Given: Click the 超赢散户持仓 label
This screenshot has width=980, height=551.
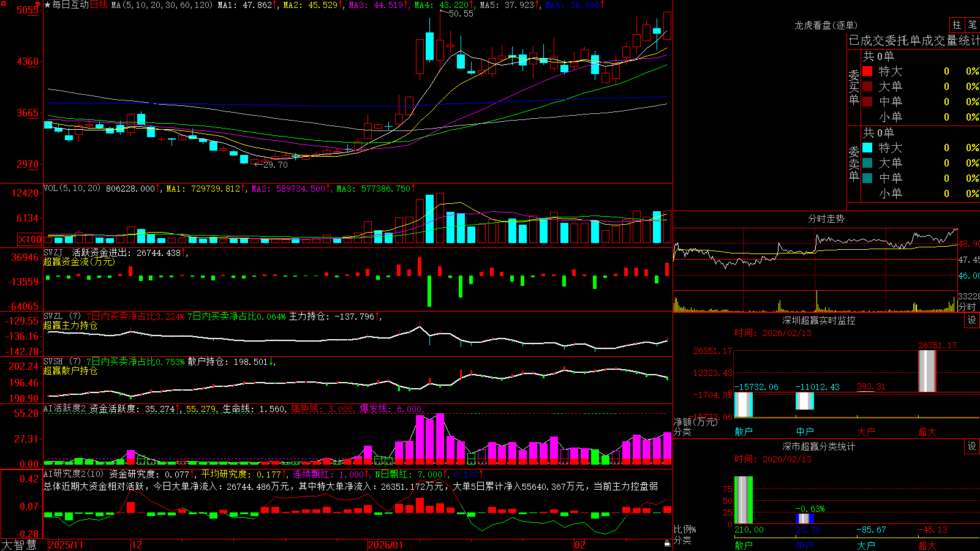Looking at the screenshot, I should tap(70, 371).
